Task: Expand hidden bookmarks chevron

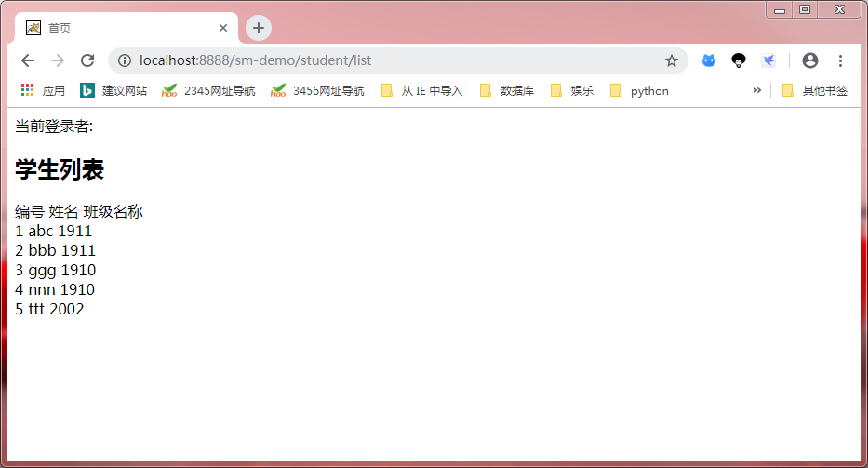Action: coord(756,90)
